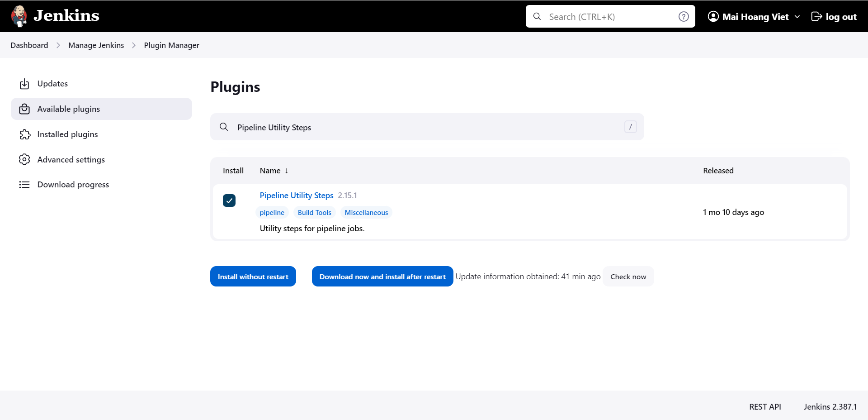Click the 1 mo 10 days ago text

coord(733,212)
